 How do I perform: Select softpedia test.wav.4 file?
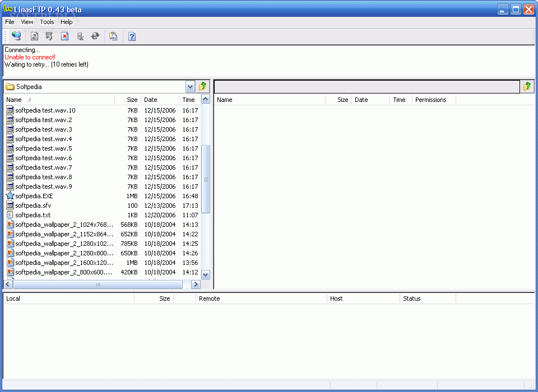click(44, 139)
